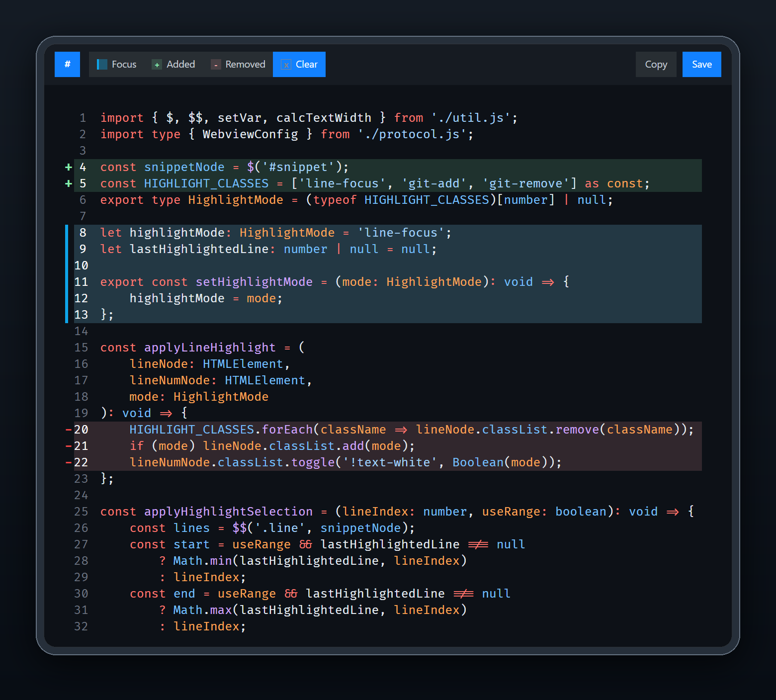Select the Added highlight mode

[x=173, y=64]
